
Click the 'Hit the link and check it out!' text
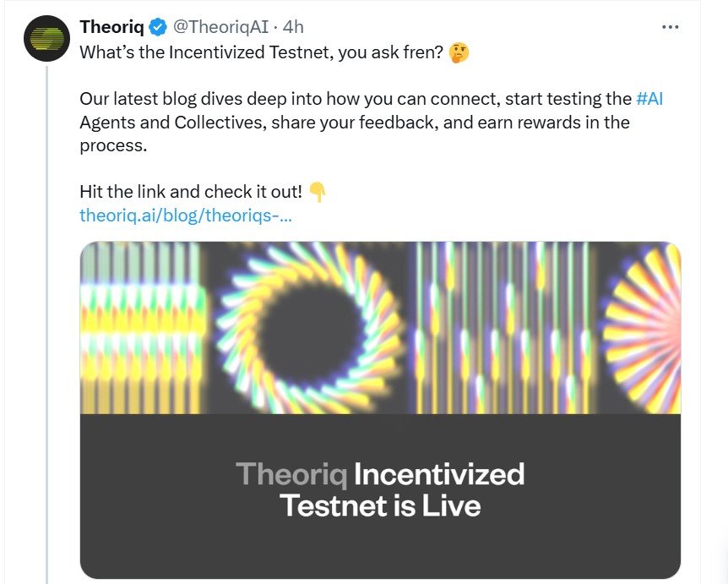[191, 192]
